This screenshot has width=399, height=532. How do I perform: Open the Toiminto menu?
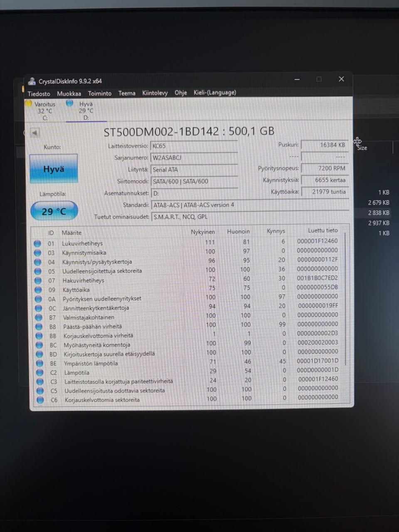(100, 94)
